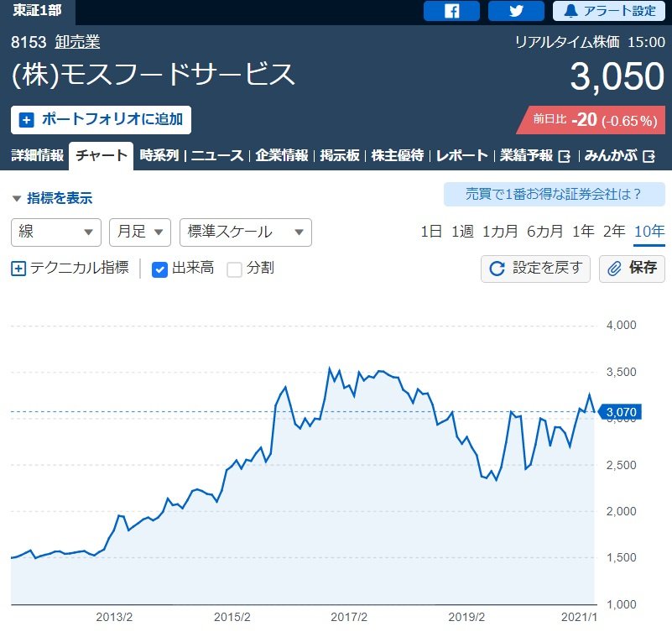Image resolution: width=672 pixels, height=637 pixels.
Task: Open the 標準スケール scale dropdown
Action: (x=245, y=232)
